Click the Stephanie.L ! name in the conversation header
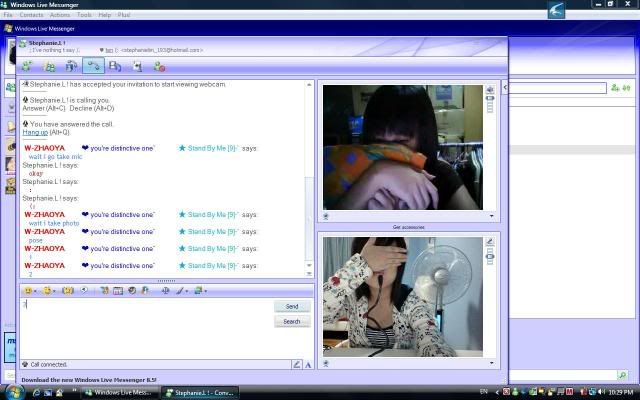The height and width of the screenshot is (400, 640). (x=47, y=43)
